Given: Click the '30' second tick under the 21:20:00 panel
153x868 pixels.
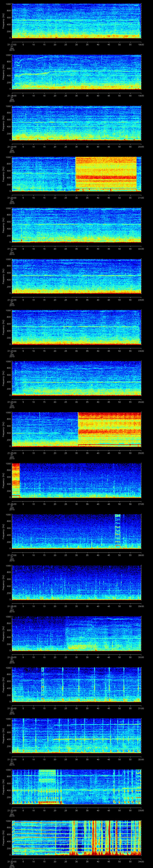Looking at the screenshot, I should click(77, 197).
